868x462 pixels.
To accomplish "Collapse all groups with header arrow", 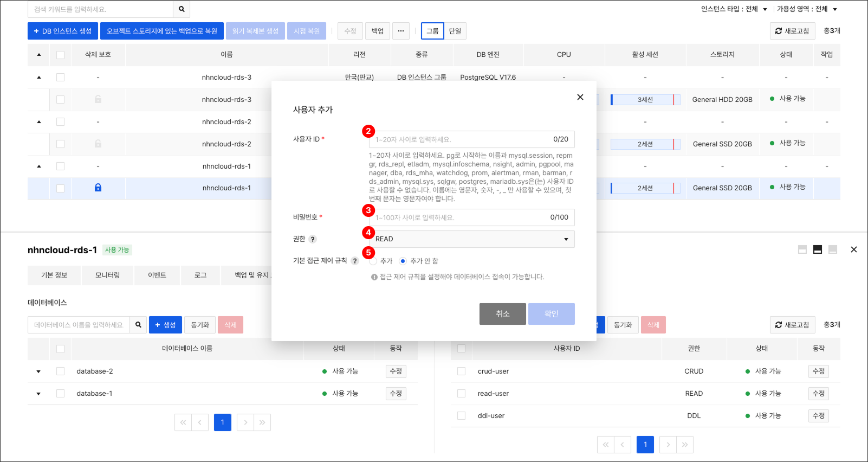I will coord(39,55).
